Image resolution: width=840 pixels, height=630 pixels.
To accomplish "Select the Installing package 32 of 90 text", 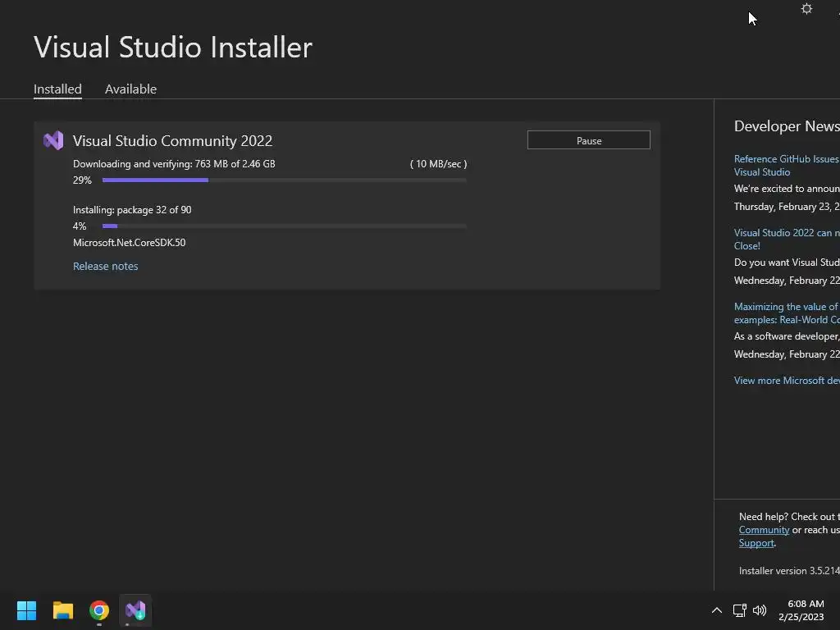I will click(x=132, y=210).
